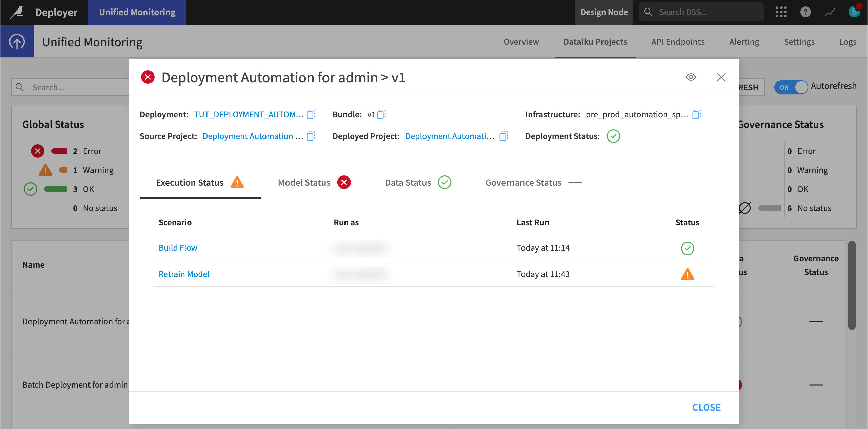Copy the Source Project link
868x429 pixels.
311,136
